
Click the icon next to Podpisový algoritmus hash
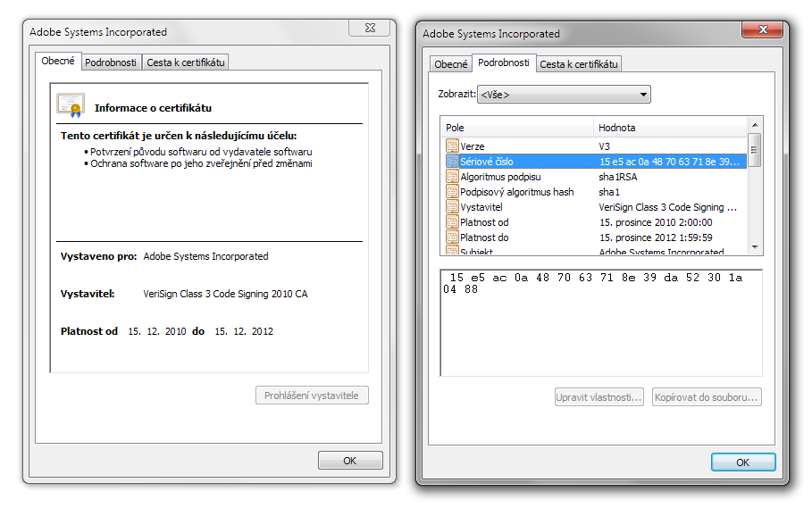point(452,191)
